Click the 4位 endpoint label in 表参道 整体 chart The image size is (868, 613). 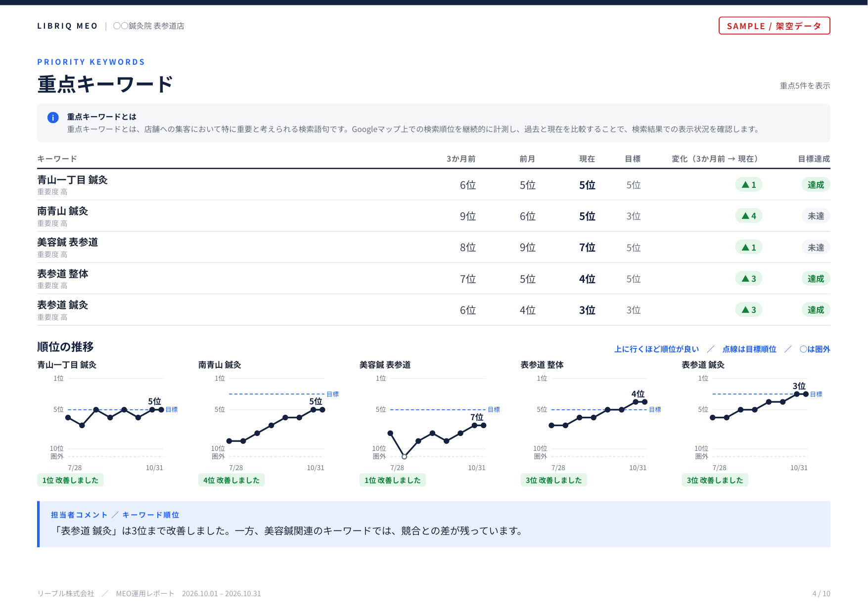tap(638, 394)
